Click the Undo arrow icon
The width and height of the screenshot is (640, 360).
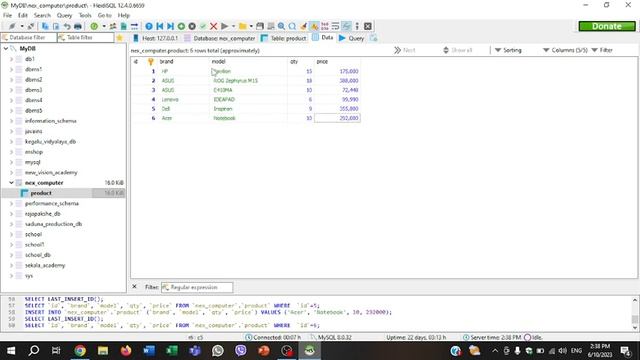(67, 26)
